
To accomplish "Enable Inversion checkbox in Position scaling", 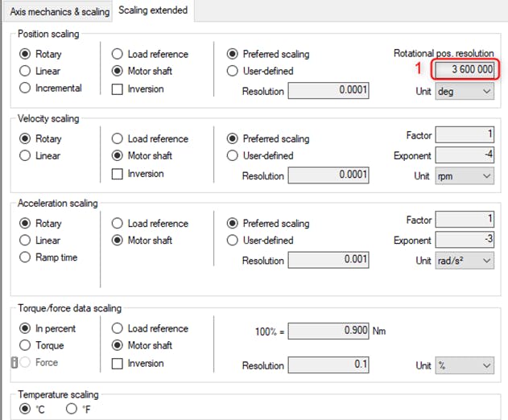I will coord(118,89).
